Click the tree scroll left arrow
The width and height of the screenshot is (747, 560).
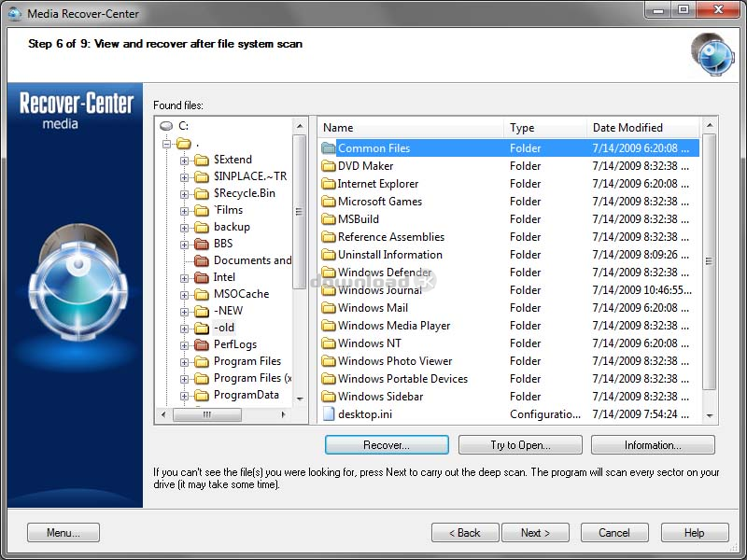[163, 414]
